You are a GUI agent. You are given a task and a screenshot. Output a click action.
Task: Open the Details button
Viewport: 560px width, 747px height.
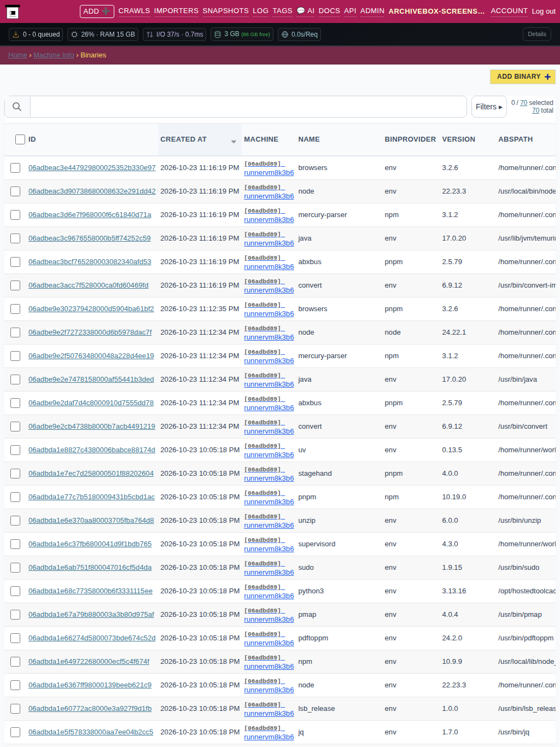tap(536, 34)
